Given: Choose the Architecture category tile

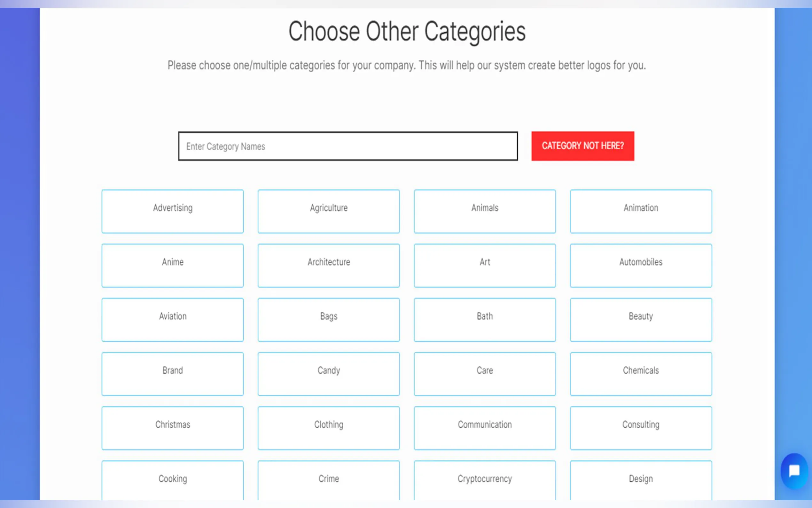Looking at the screenshot, I should [329, 266].
